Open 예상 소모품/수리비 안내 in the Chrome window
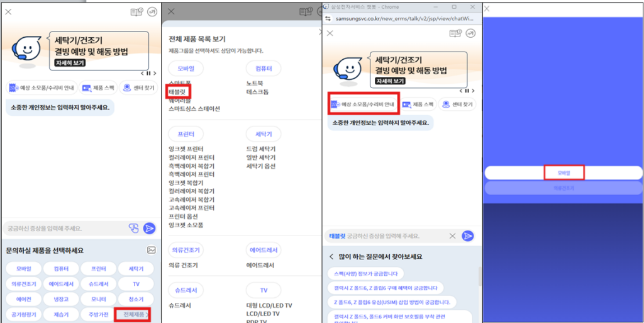 [x=363, y=105]
